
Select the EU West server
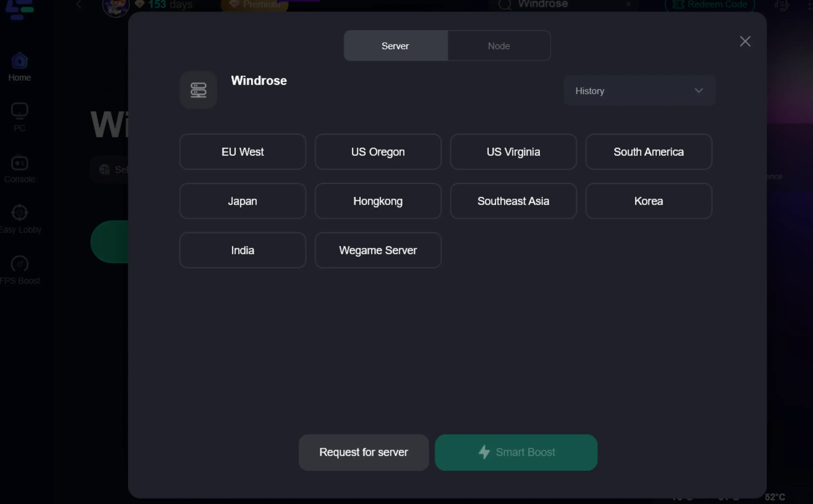(x=242, y=152)
